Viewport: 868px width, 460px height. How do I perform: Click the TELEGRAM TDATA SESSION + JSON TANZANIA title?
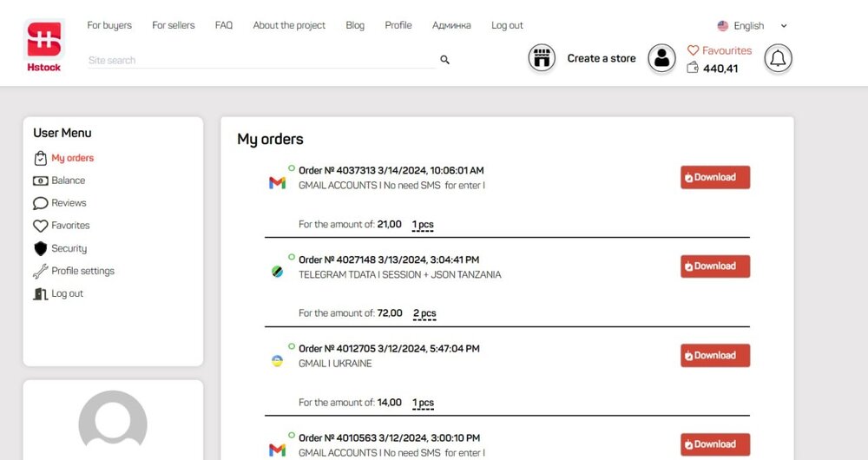pyautogui.click(x=399, y=274)
